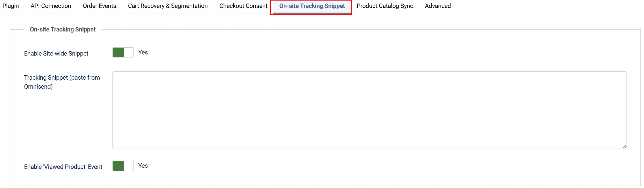Open the Plugin tab

[11, 6]
